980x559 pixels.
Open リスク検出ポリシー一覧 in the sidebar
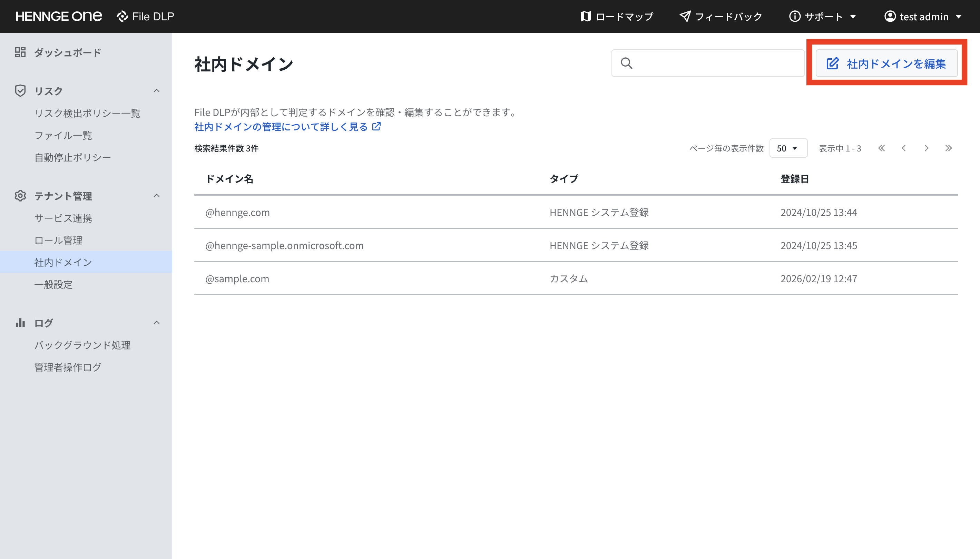pos(87,113)
